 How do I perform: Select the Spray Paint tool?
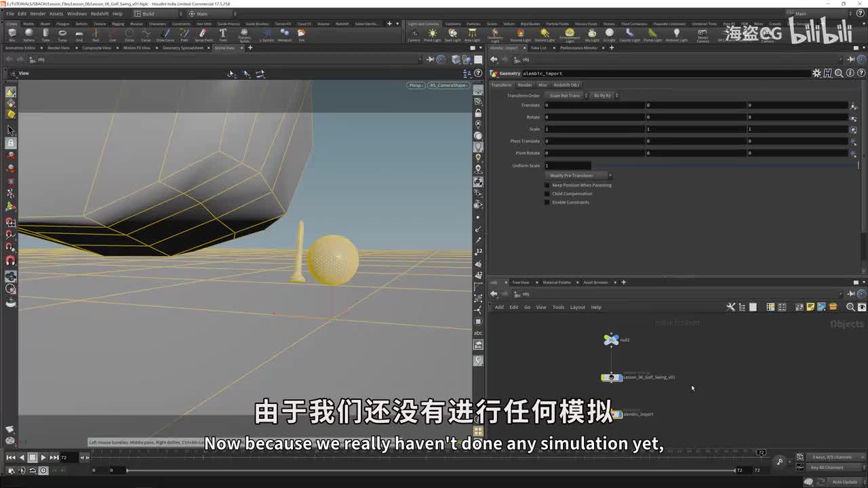click(203, 35)
